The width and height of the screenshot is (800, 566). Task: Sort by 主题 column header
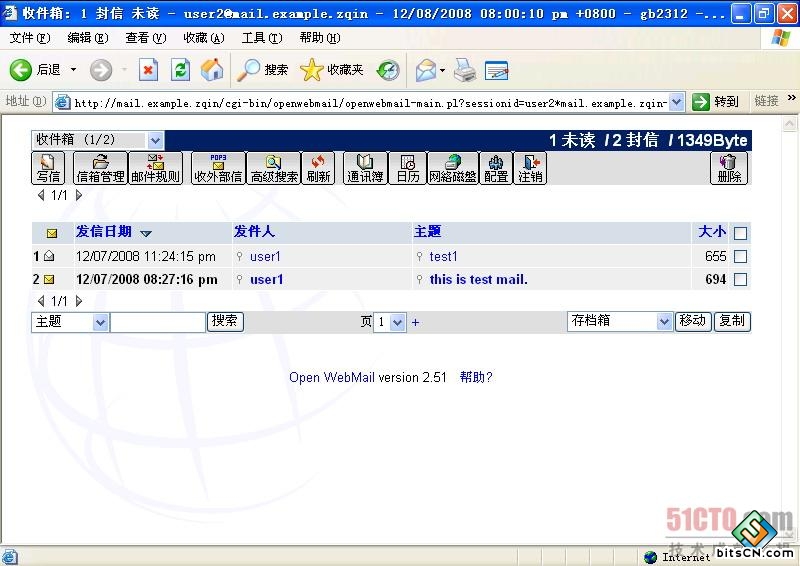coord(428,232)
